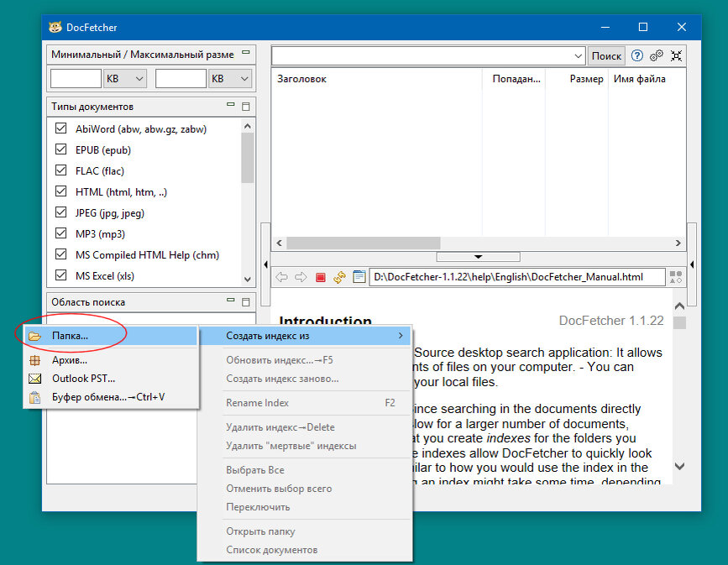Sort by the Имя файла column header
Viewport: 728px width, 565px height.
[647, 79]
